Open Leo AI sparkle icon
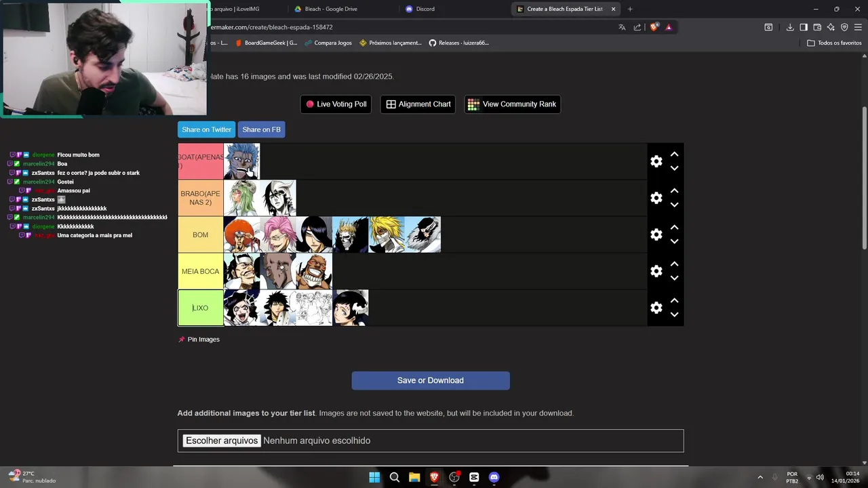868x488 pixels. point(831,27)
